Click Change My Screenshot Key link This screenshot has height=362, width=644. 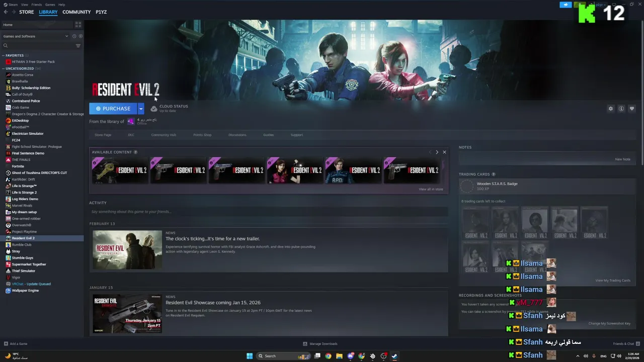point(609,323)
